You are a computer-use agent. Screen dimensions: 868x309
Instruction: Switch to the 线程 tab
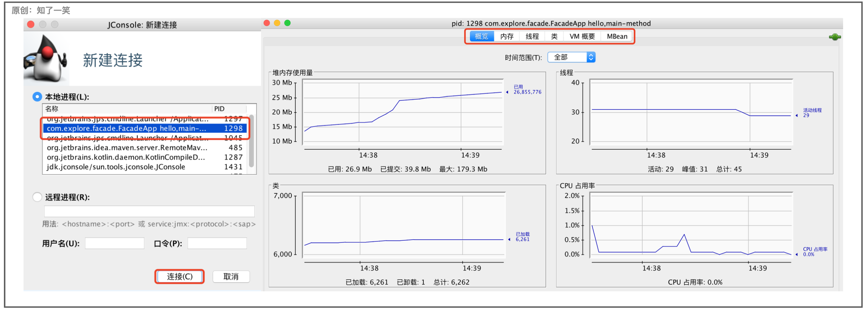pos(532,37)
